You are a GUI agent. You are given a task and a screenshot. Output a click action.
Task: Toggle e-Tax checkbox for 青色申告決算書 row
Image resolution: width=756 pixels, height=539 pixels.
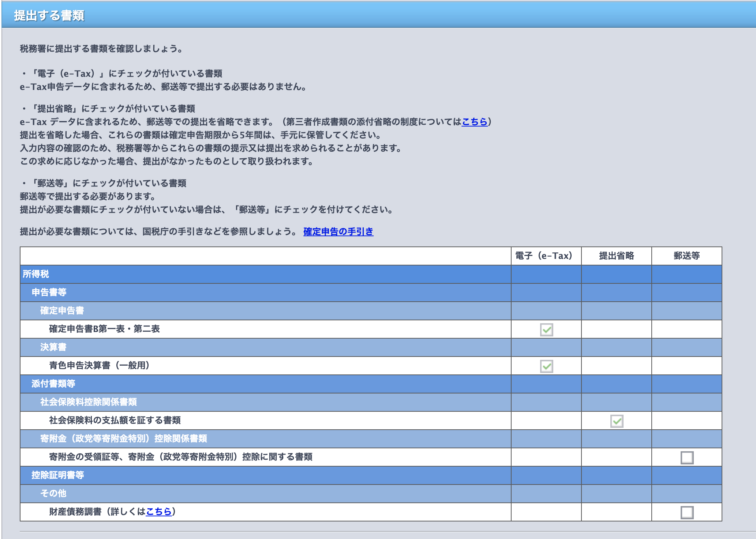546,366
